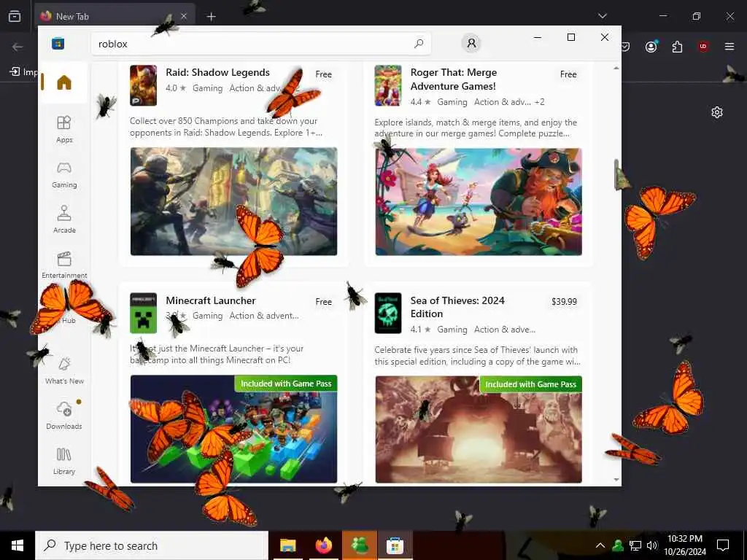Open Windows notification center

(723, 545)
